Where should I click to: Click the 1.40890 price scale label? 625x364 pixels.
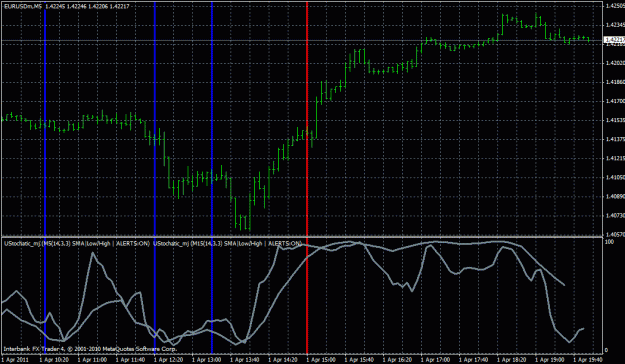pyautogui.click(x=615, y=197)
